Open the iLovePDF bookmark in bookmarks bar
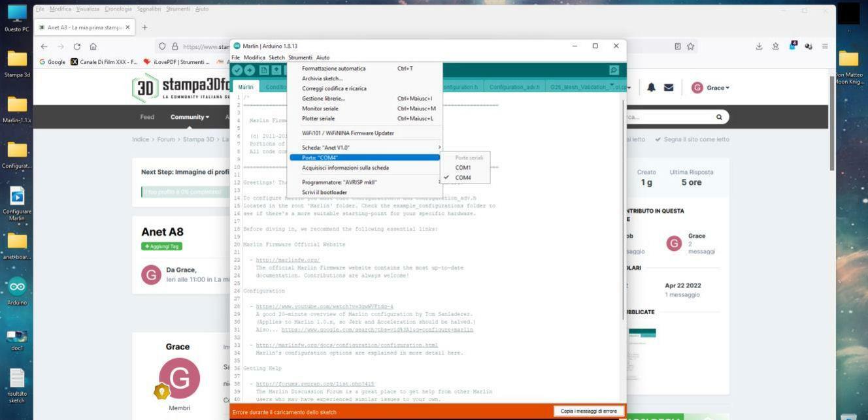Viewport: 868px width, 420px height. tap(176, 62)
